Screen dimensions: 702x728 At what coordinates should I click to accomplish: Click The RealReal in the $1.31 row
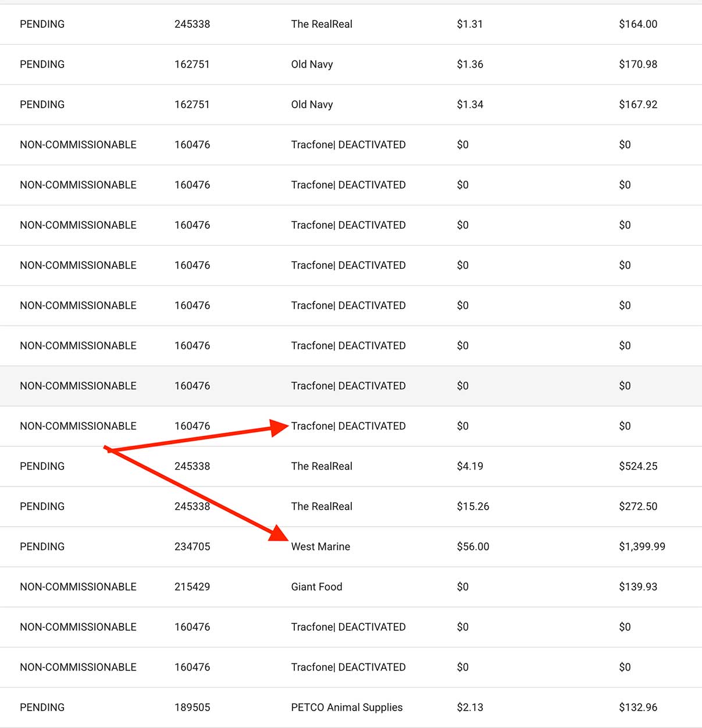pos(322,24)
